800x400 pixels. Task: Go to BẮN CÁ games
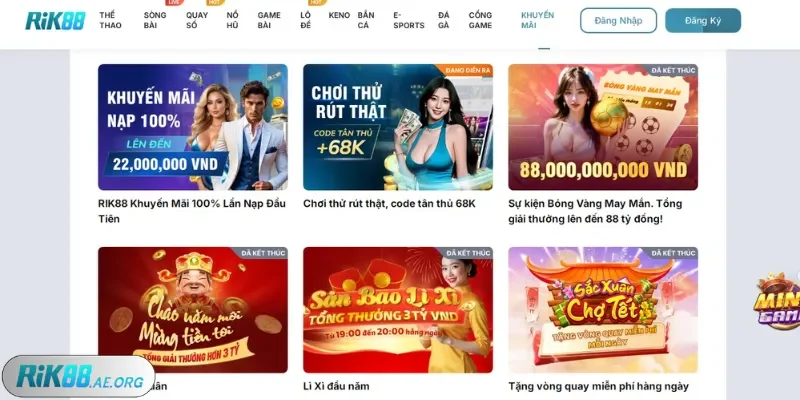365,20
